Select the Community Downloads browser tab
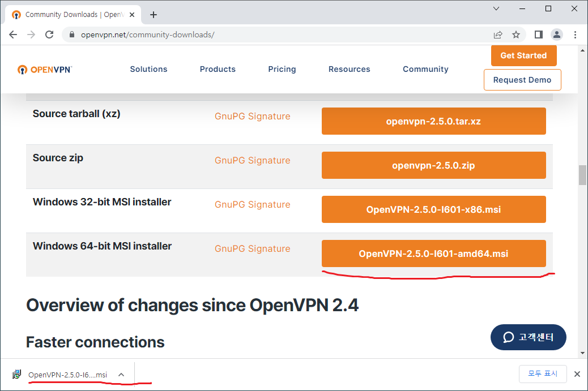The height and width of the screenshot is (391, 588). point(73,15)
